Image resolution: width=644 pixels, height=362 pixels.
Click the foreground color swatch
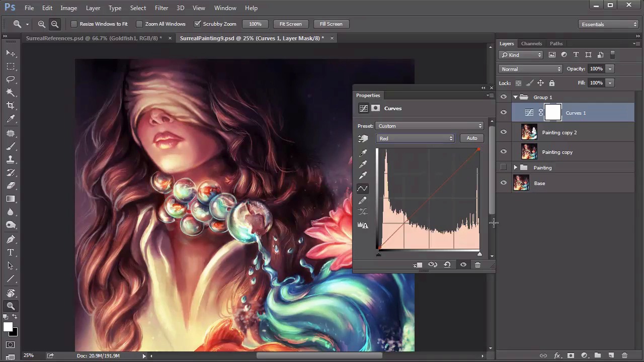(8, 327)
